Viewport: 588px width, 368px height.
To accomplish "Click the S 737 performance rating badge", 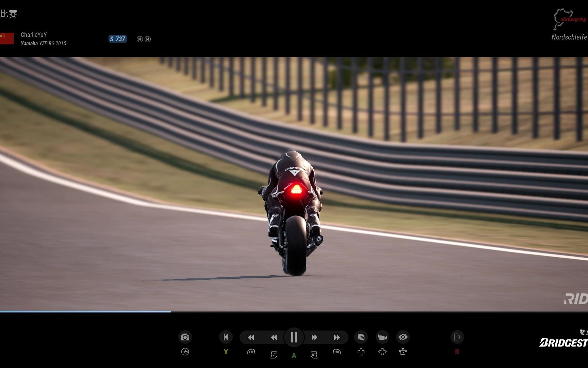I will (117, 39).
